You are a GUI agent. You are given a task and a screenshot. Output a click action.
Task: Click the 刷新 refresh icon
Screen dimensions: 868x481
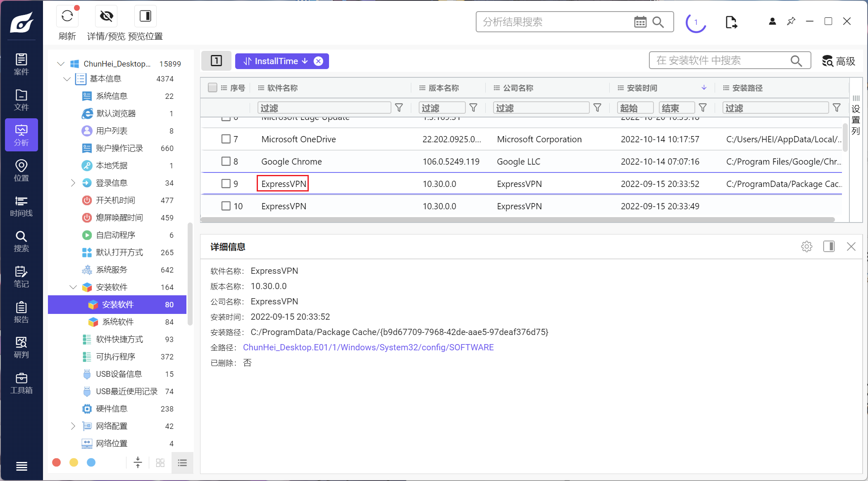pos(67,16)
